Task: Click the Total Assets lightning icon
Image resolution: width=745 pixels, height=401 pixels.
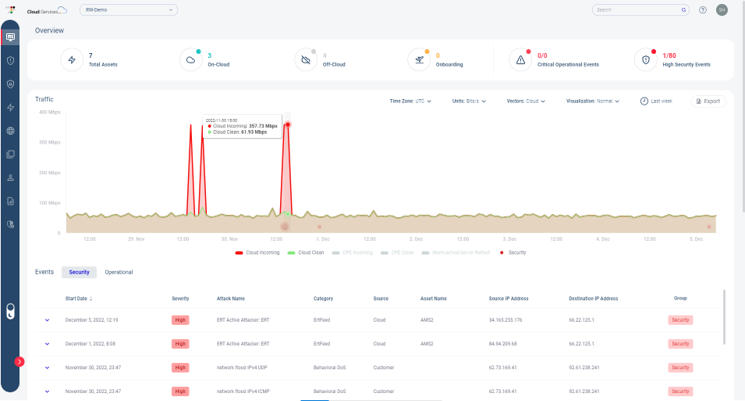Action: pos(72,60)
